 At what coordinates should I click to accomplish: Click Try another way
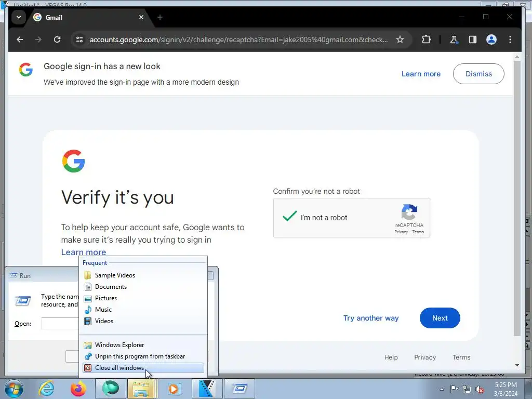pos(371,318)
